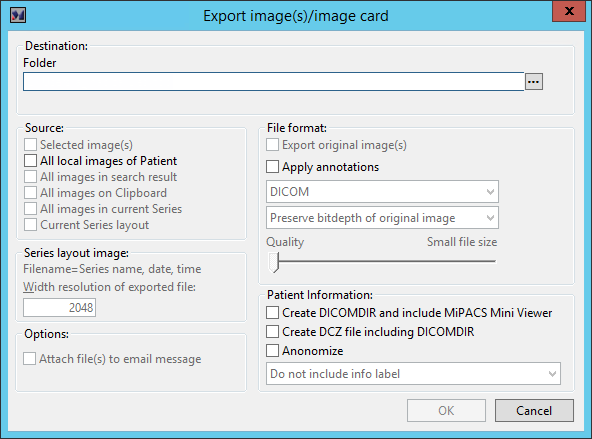
Task: Close the Export image dialog
Action: pos(569,11)
